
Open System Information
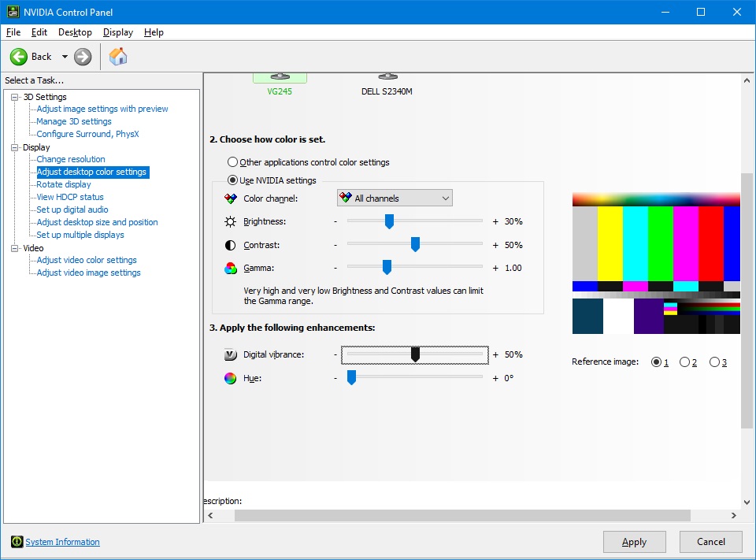pyautogui.click(x=61, y=542)
